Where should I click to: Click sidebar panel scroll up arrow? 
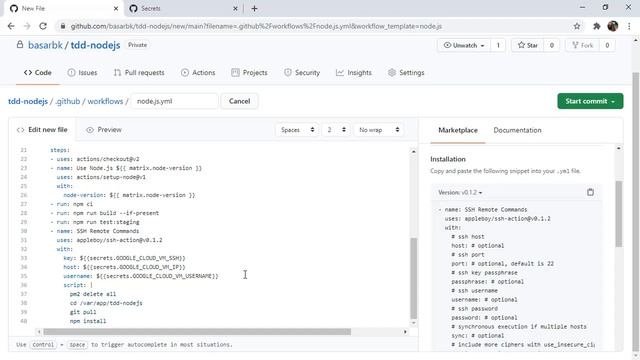pyautogui.click(x=619, y=148)
